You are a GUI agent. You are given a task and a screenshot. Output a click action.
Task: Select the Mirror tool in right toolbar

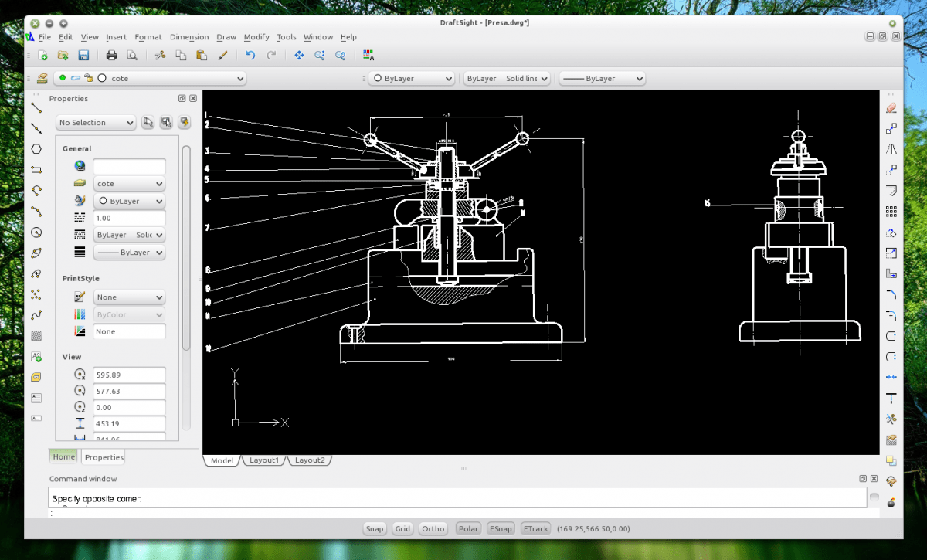(891, 149)
